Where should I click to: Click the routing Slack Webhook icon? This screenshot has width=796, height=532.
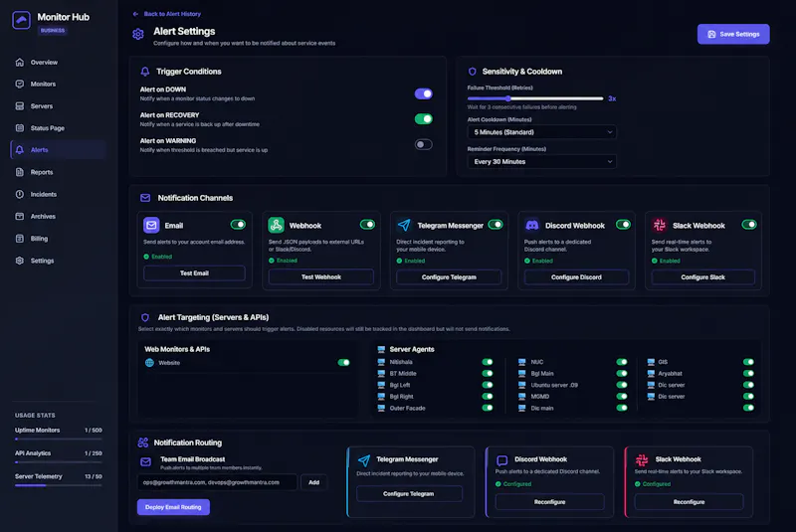coord(642,460)
